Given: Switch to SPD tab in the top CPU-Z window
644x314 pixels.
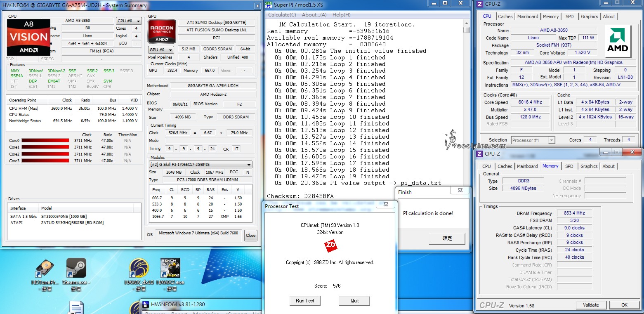Looking at the screenshot, I should [570, 17].
